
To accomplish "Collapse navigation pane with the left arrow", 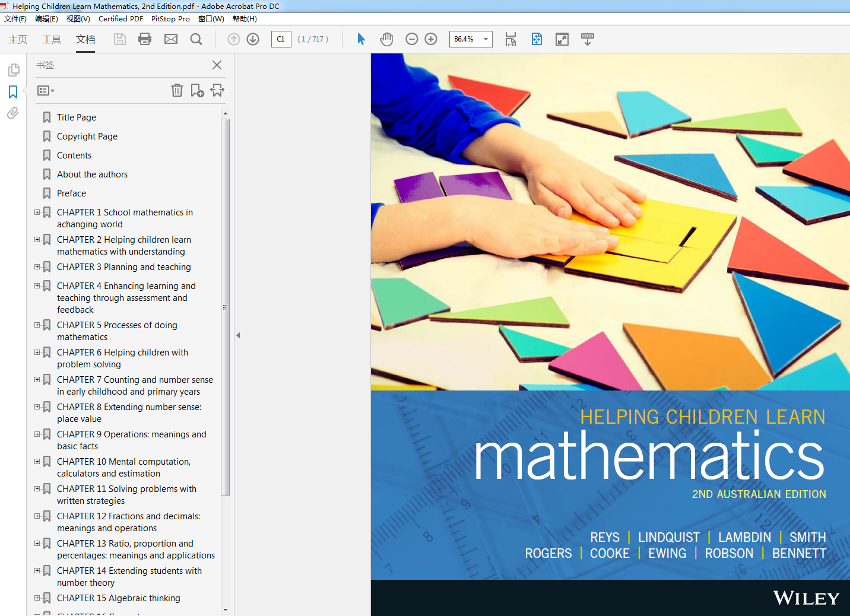I will [x=238, y=335].
